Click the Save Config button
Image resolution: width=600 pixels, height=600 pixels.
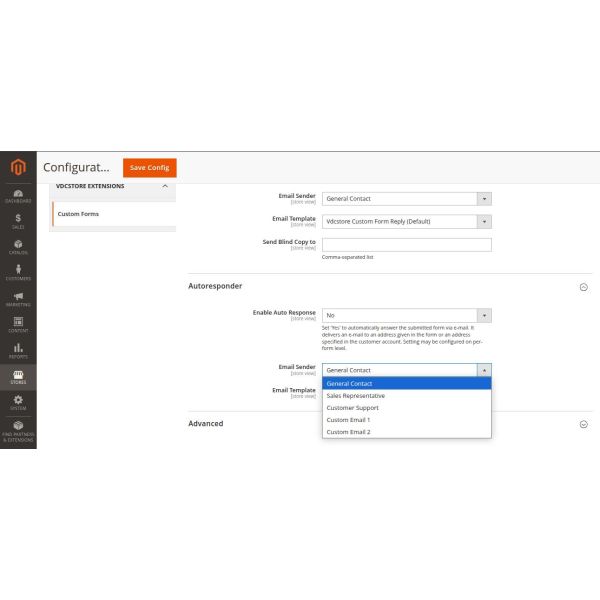click(150, 167)
